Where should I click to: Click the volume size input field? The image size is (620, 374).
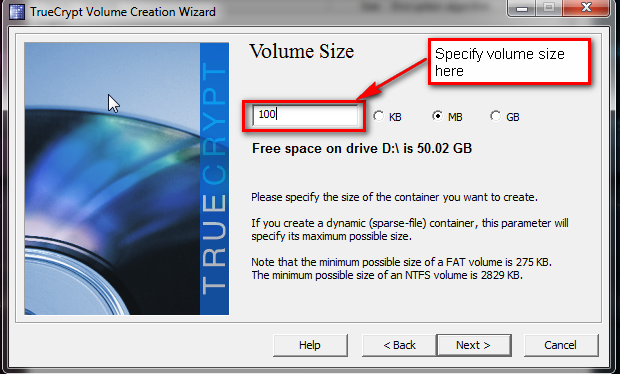tap(305, 115)
